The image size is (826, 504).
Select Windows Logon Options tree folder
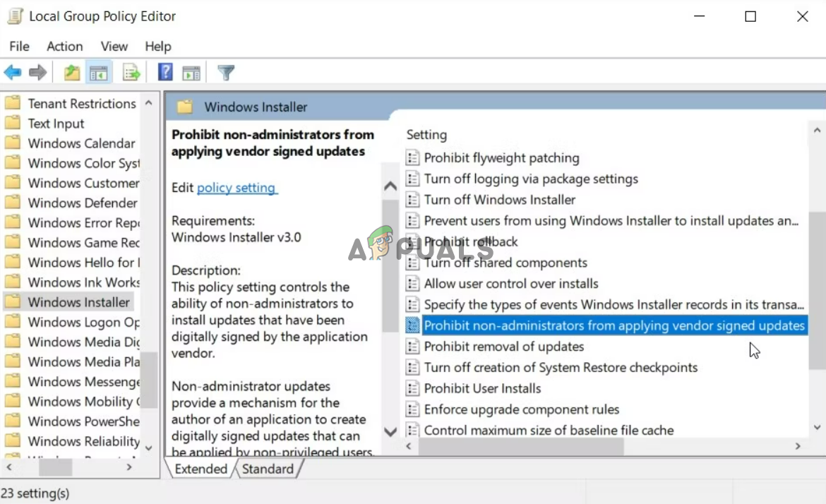(84, 323)
